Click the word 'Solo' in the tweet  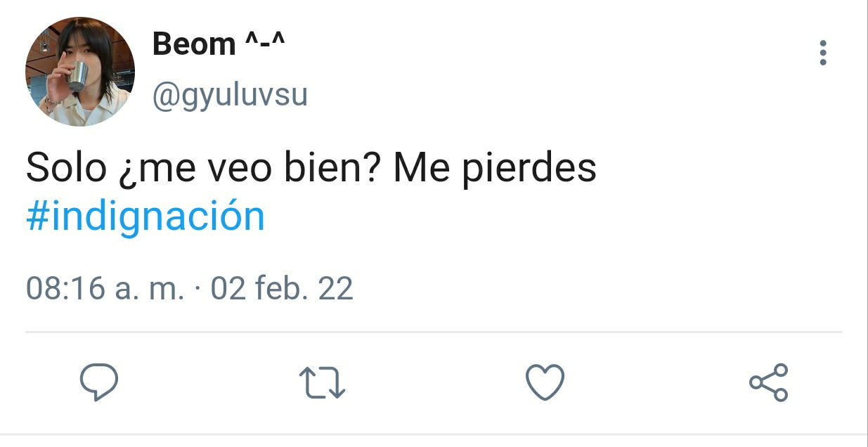63,169
